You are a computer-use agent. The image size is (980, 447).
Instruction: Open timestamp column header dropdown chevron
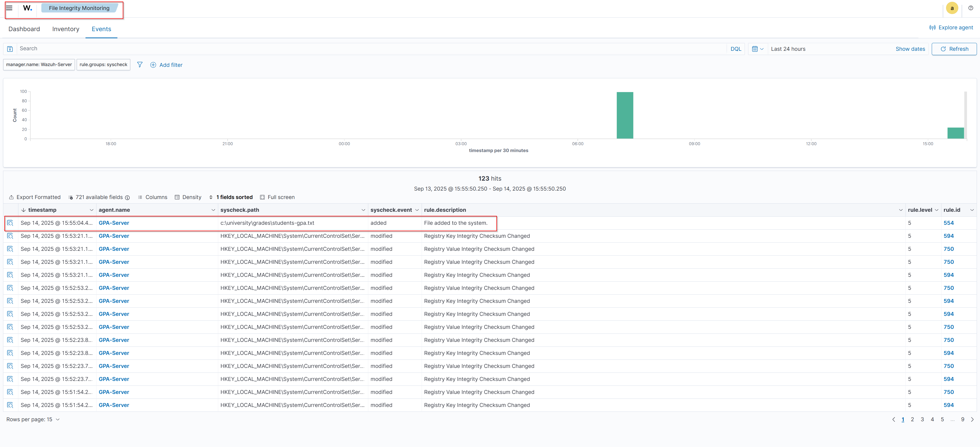(91, 210)
